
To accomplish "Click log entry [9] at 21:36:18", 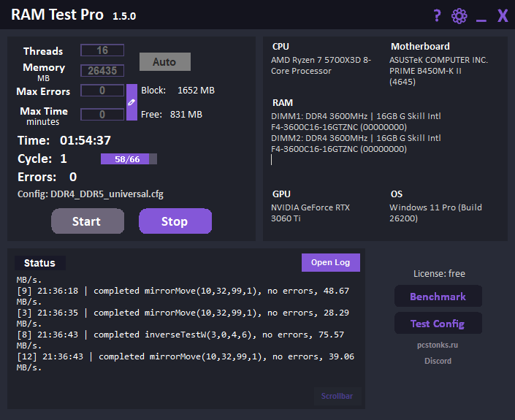I will click(x=183, y=297).
